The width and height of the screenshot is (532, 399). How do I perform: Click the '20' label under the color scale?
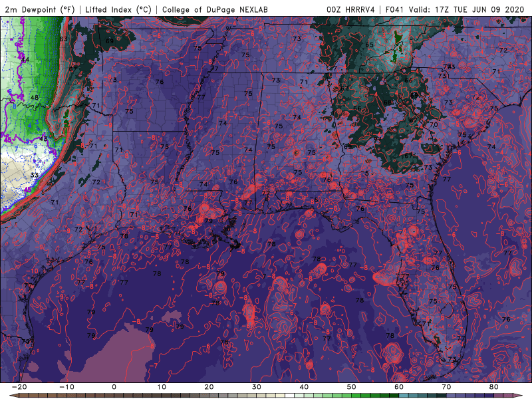point(209,387)
